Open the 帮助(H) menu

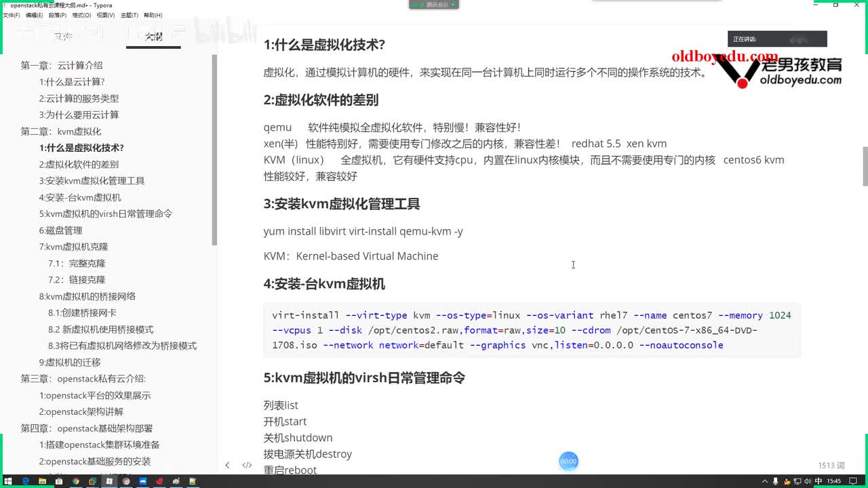[x=153, y=15]
